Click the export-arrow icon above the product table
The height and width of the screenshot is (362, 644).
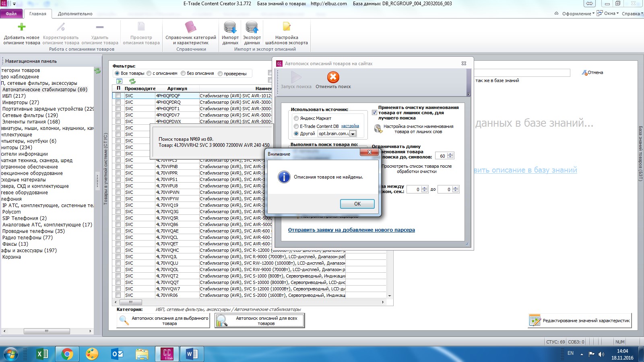[x=119, y=81]
